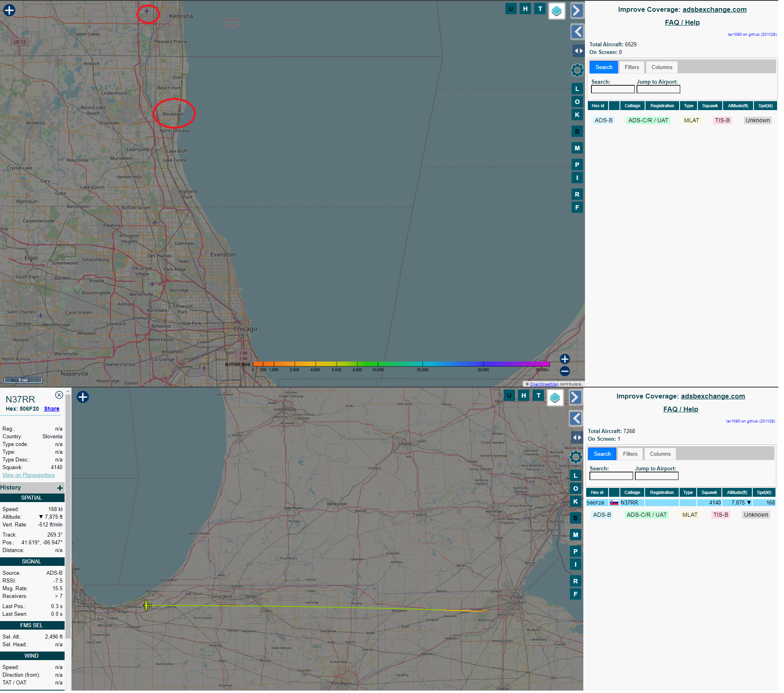Toggle L button in top map sidebar
Screen dimensions: 784x693
(x=577, y=89)
